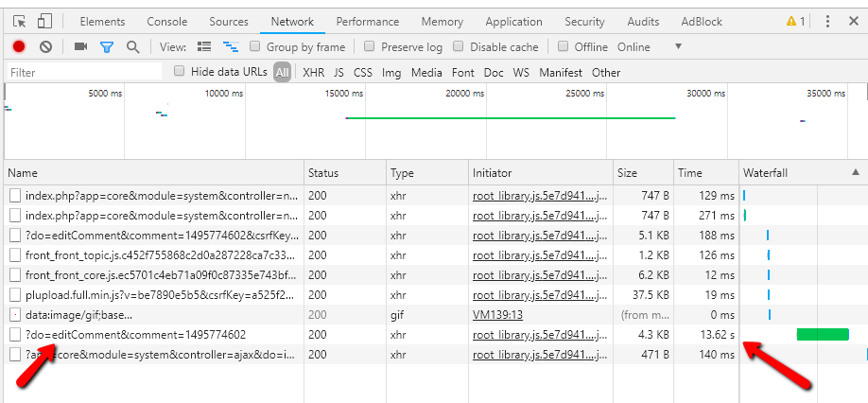This screenshot has width=868, height=403.
Task: Open the Performance tab
Action: tap(367, 21)
